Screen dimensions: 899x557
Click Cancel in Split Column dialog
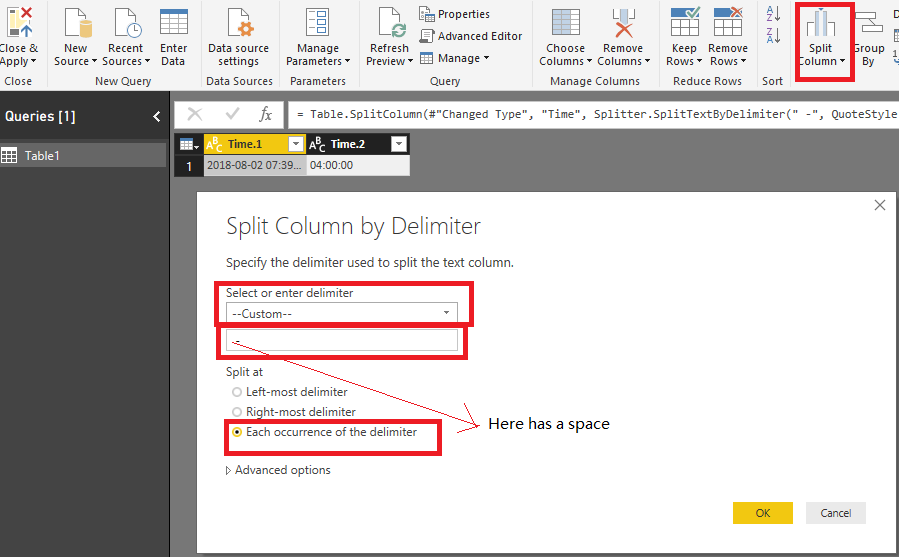coord(835,513)
